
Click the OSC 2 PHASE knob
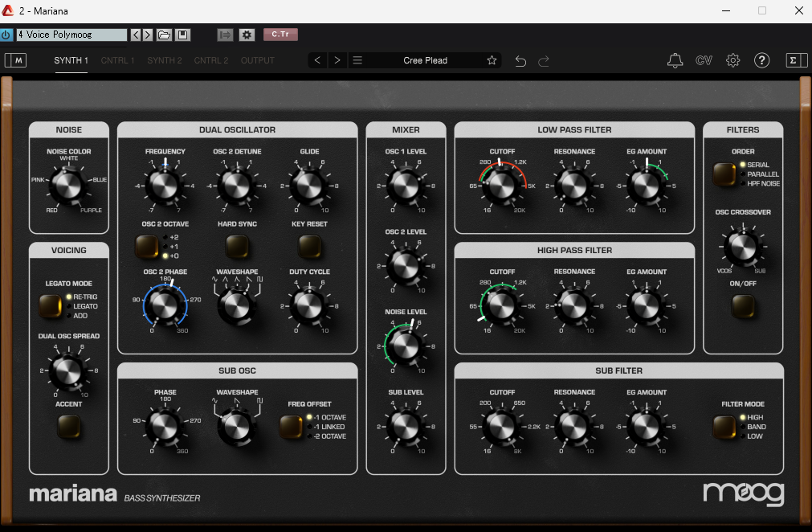click(165, 305)
